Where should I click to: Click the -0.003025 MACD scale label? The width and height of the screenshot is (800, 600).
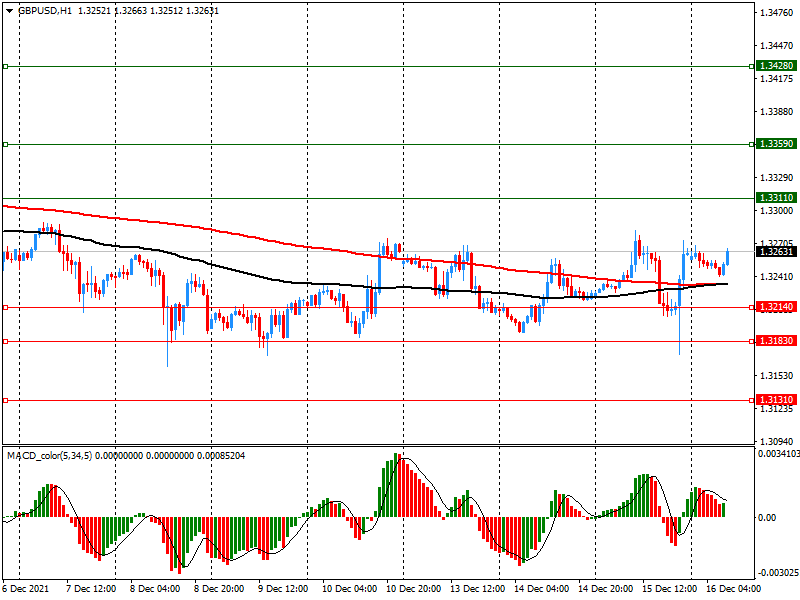pyautogui.click(x=779, y=573)
